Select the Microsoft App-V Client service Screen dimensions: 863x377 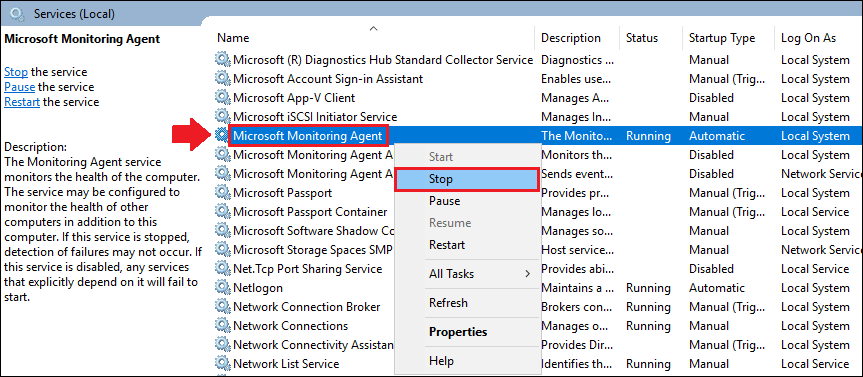click(x=294, y=98)
